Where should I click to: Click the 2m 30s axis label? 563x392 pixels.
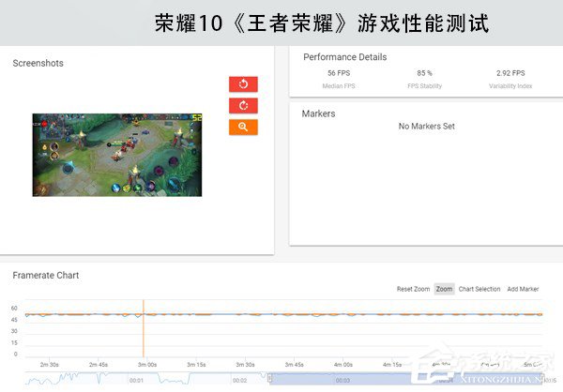tap(49, 365)
